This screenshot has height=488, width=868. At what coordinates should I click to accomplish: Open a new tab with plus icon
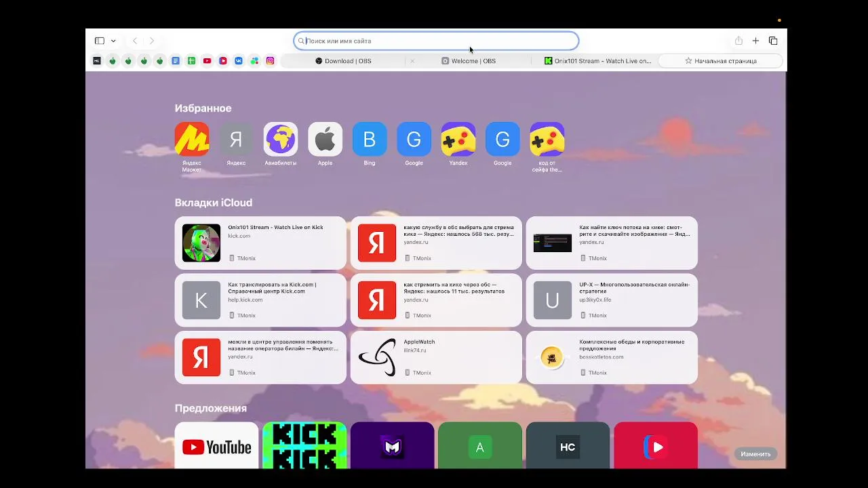pyautogui.click(x=755, y=41)
